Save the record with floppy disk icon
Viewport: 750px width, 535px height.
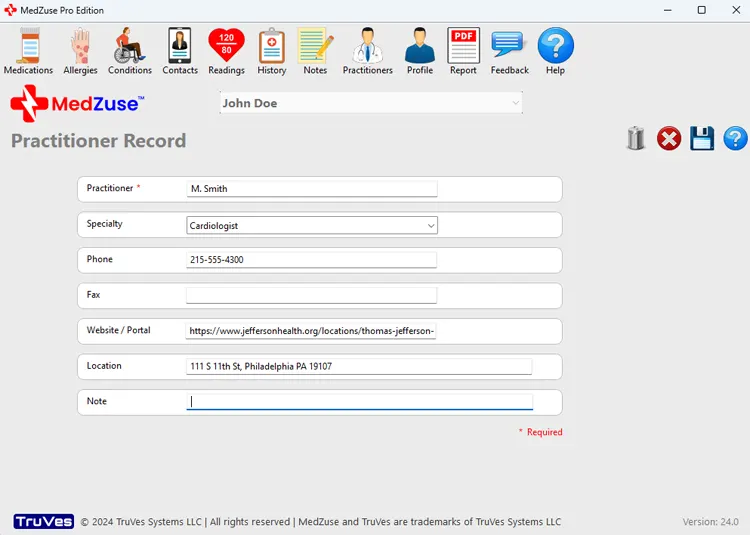[702, 138]
